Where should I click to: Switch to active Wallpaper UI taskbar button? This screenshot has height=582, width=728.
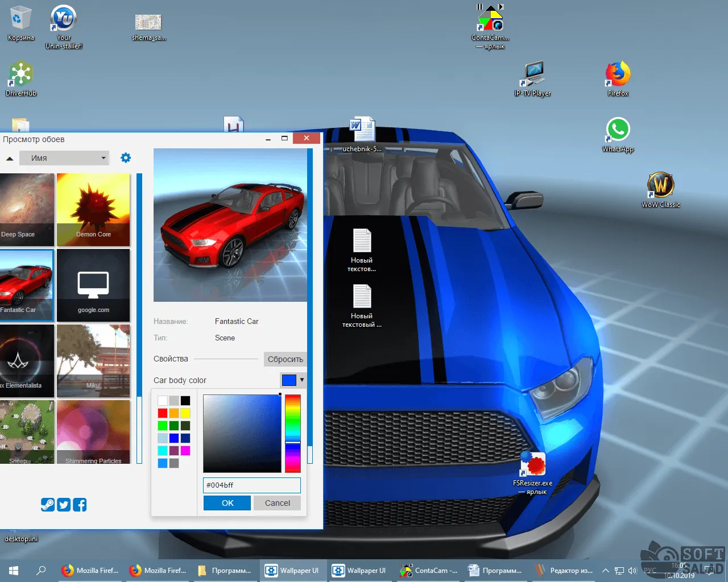point(293,570)
